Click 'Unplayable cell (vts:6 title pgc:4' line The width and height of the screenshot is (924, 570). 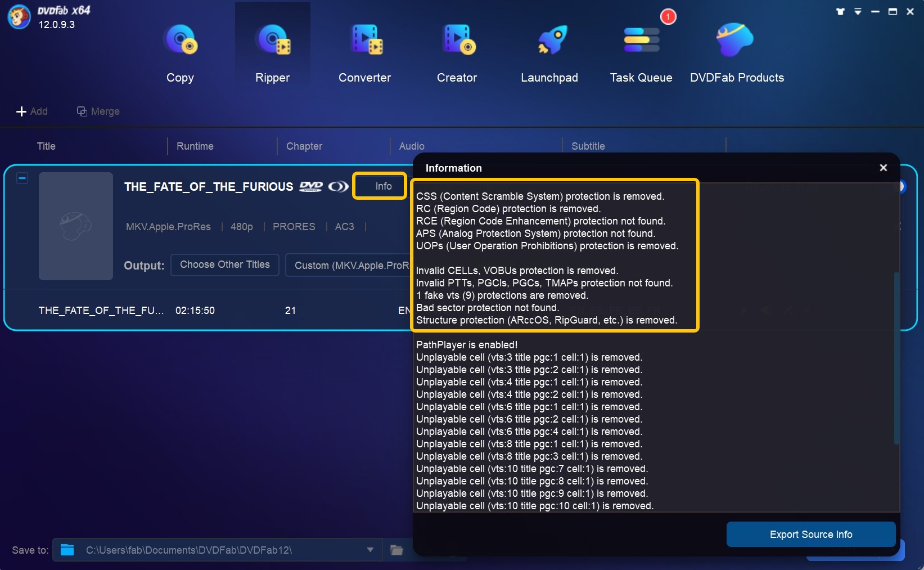(529, 432)
